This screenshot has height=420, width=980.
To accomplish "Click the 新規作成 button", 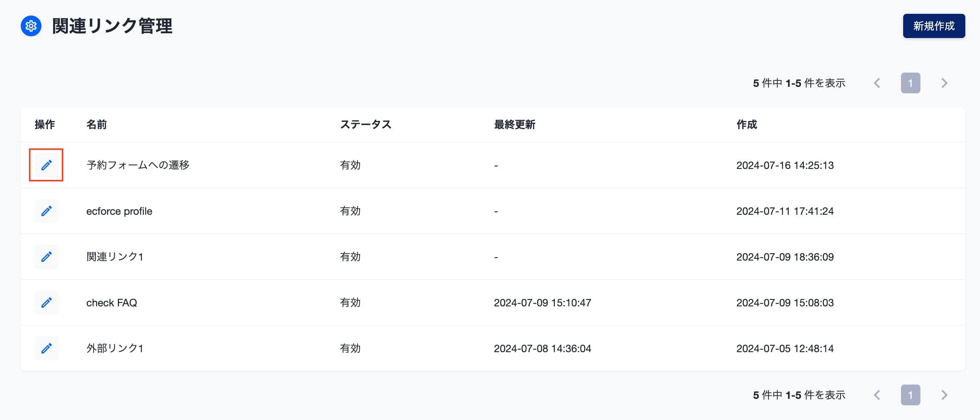I will 934,26.
